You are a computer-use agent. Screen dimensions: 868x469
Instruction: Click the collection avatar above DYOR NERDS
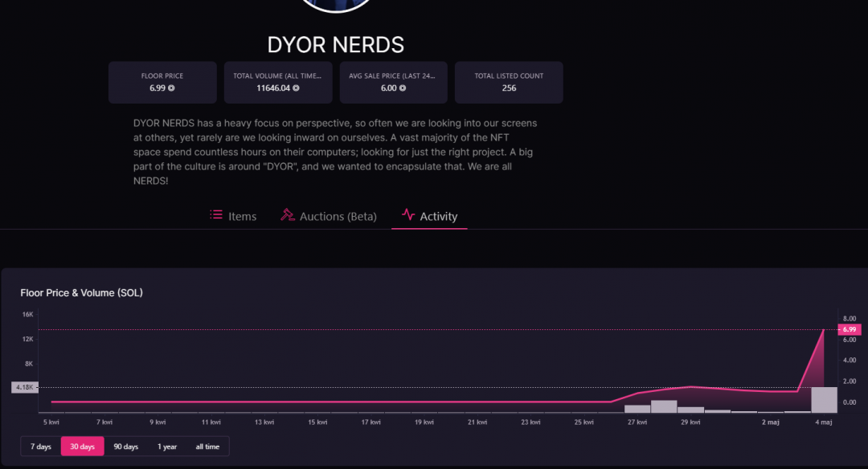tap(336, 5)
